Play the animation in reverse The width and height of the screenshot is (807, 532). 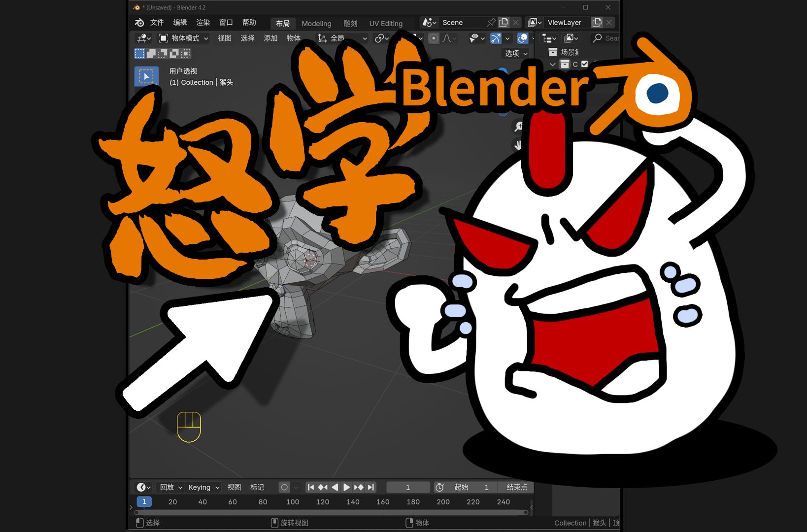(335, 487)
